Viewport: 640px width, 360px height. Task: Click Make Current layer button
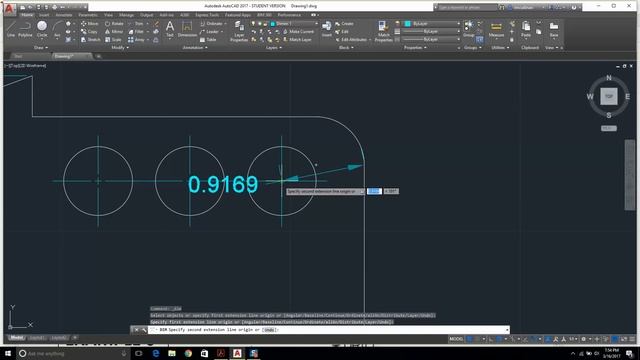298,31
